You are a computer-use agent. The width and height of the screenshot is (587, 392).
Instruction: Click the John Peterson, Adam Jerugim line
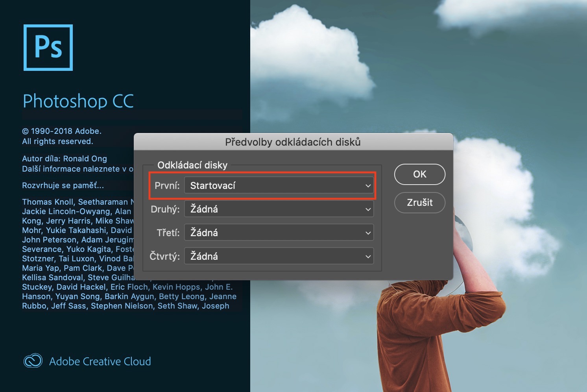pos(78,240)
